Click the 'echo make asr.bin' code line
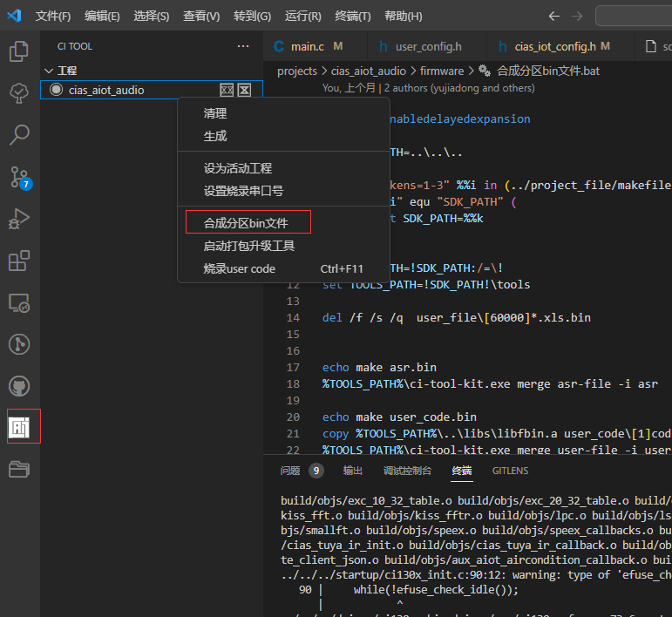672x617 pixels. pyautogui.click(x=379, y=368)
